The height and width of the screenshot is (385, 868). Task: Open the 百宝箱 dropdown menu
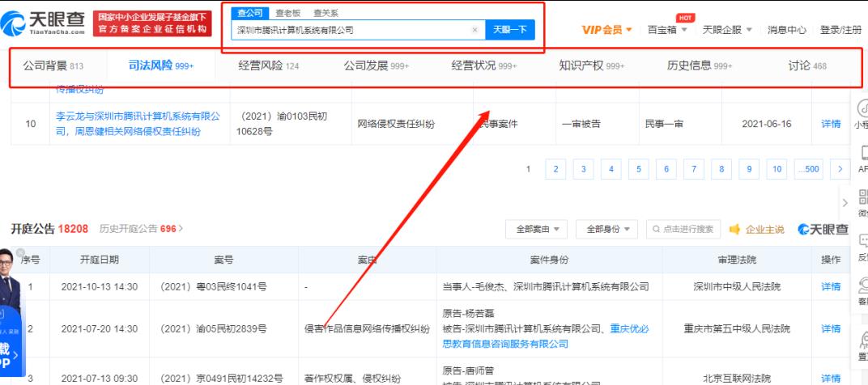pos(667,30)
